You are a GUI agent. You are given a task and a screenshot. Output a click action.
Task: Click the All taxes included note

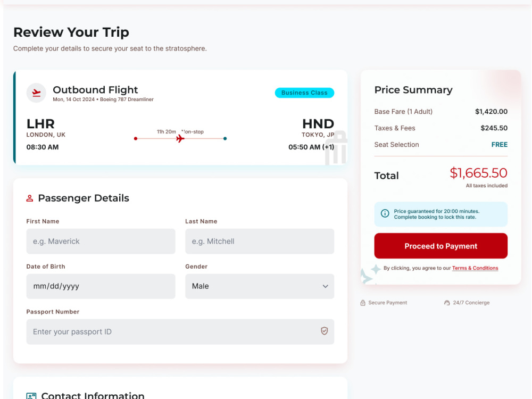point(487,186)
